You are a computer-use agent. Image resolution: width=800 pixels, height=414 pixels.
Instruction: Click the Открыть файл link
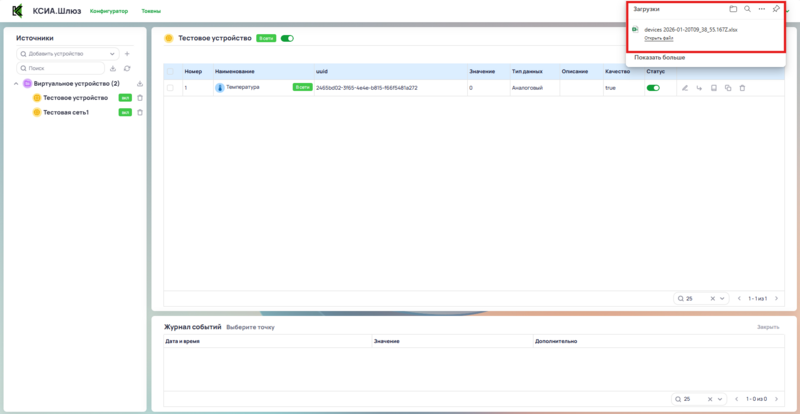(659, 39)
